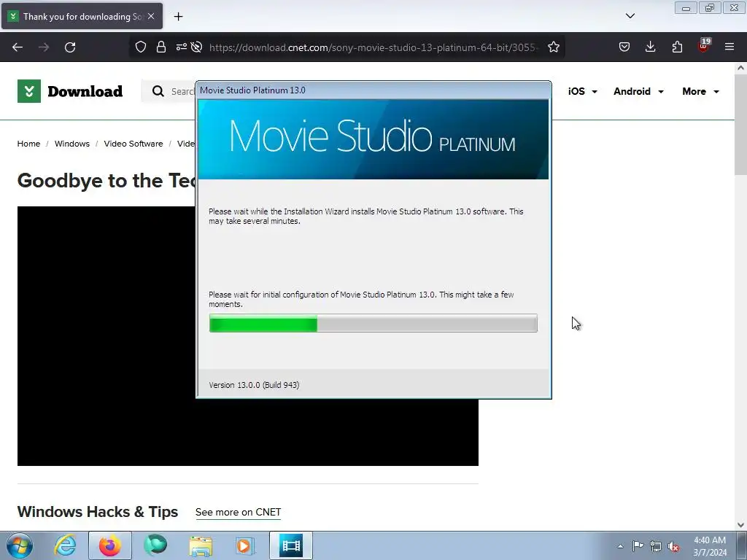Screen dimensions: 747x560
Task: Expand the Android dropdown menu
Action: tap(638, 91)
